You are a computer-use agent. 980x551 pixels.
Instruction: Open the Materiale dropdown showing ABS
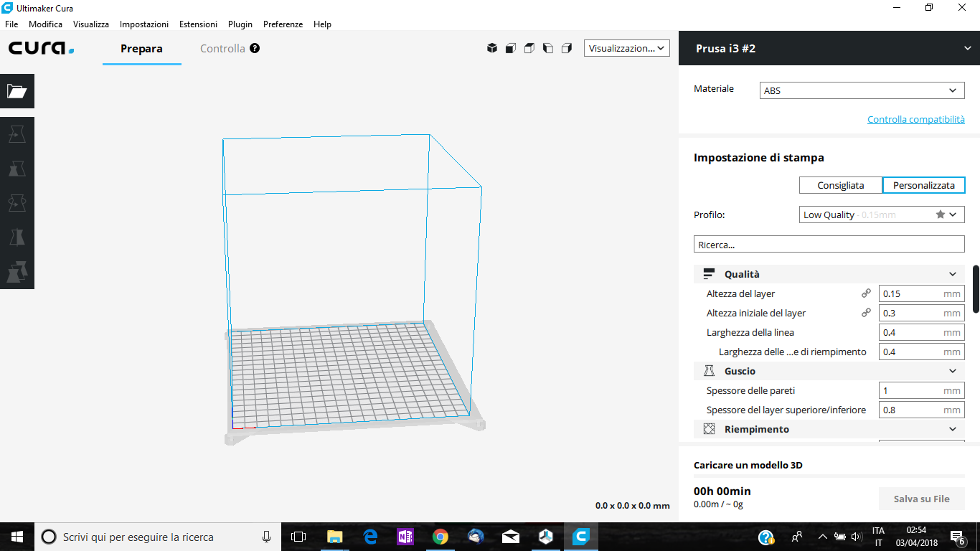pyautogui.click(x=862, y=90)
